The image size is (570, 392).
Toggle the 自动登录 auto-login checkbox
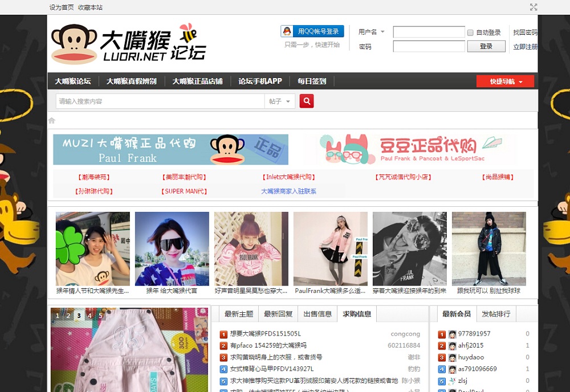click(470, 32)
